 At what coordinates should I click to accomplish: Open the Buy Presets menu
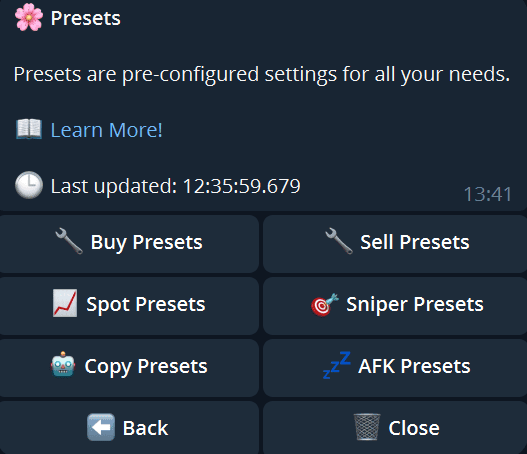pos(129,244)
